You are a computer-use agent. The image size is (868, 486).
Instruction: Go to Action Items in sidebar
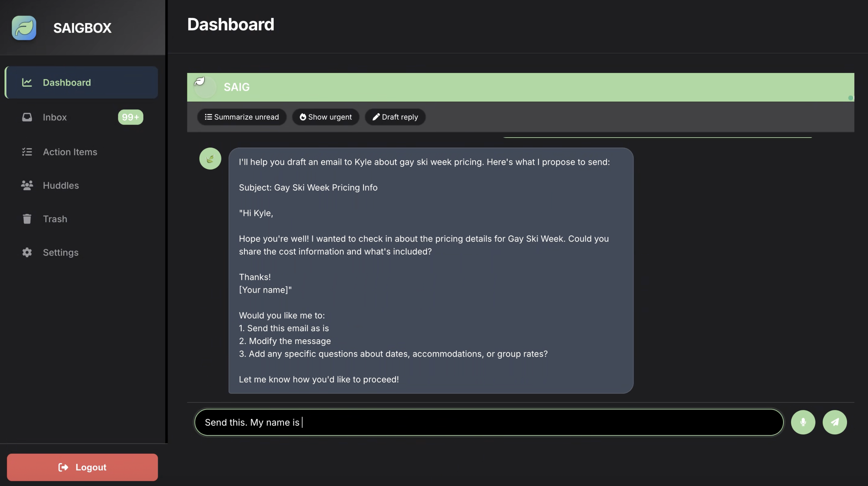[x=81, y=152]
